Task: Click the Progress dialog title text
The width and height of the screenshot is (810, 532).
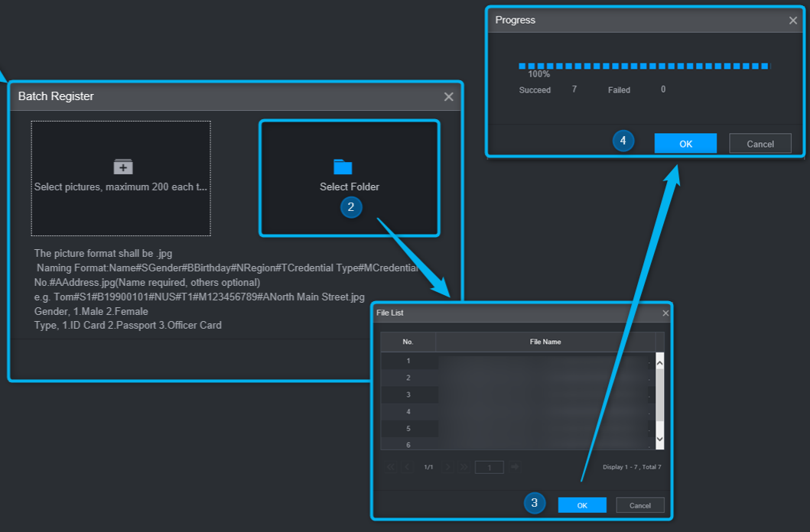Action: pos(515,20)
